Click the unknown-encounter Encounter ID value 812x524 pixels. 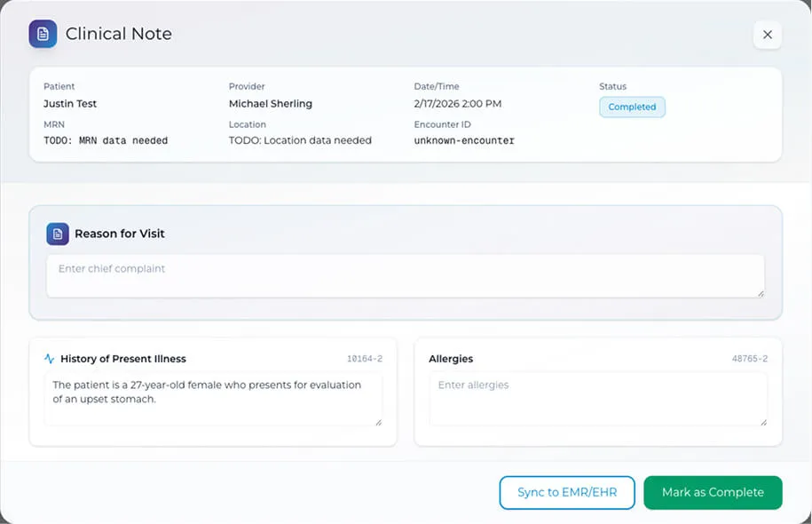[464, 140]
